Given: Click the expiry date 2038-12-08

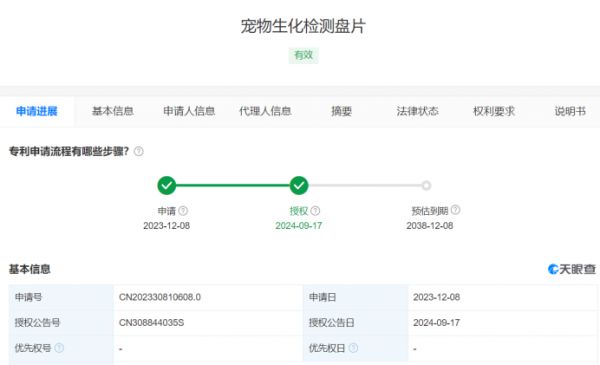Looking at the screenshot, I should coord(430,226).
